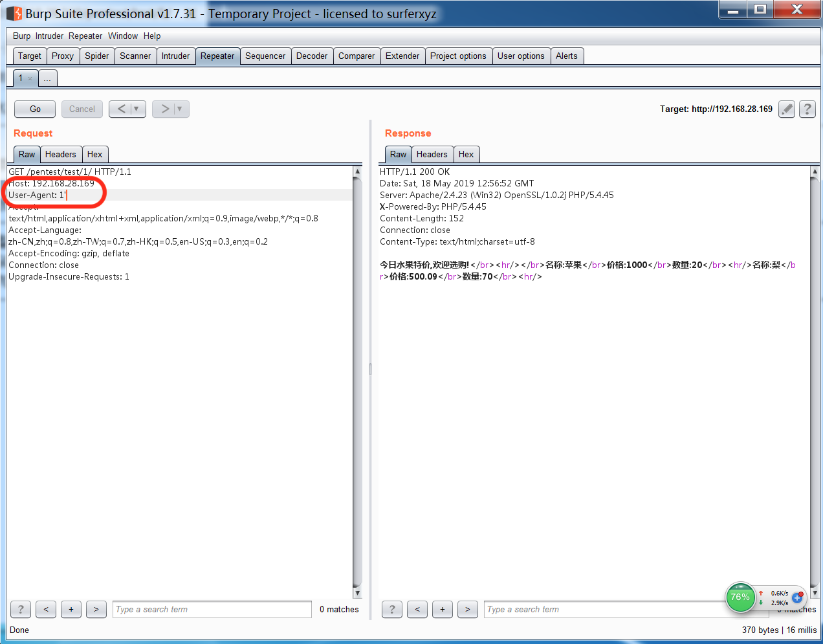This screenshot has width=823, height=644.
Task: Go to previous match in Request search
Action: [46, 609]
